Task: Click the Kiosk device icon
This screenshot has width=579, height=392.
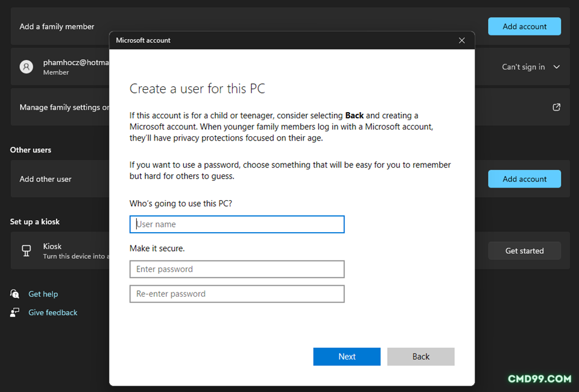Action: pyautogui.click(x=26, y=251)
